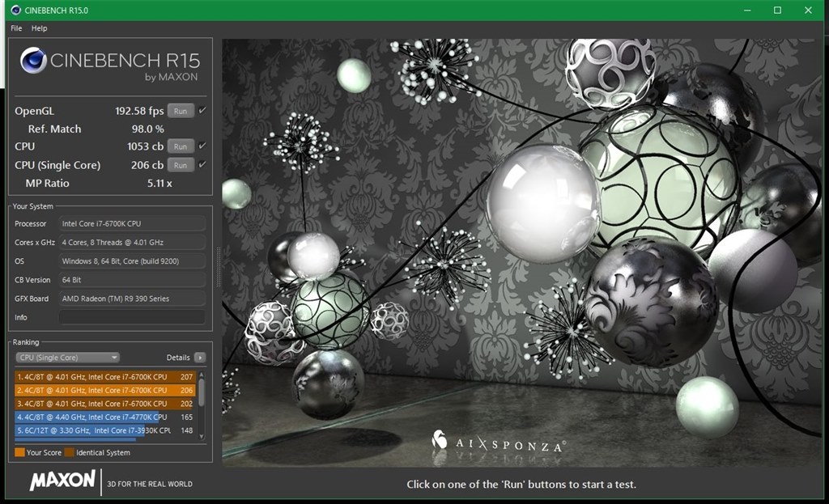Screen dimensions: 829x504
Task: Click the GFX Board field Radeon R9 390
Action: pyautogui.click(x=132, y=299)
